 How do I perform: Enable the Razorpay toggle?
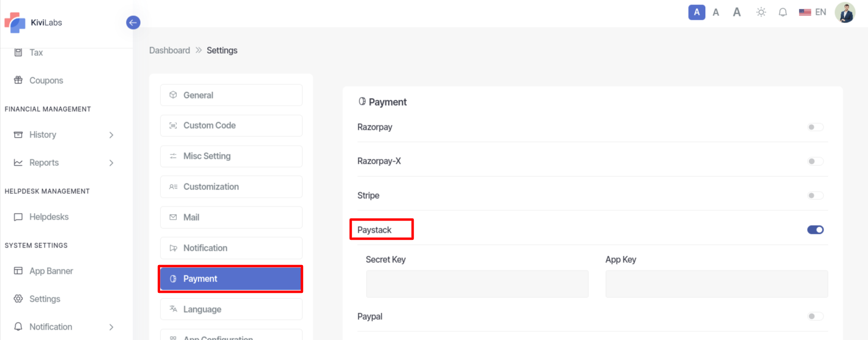coord(815,127)
